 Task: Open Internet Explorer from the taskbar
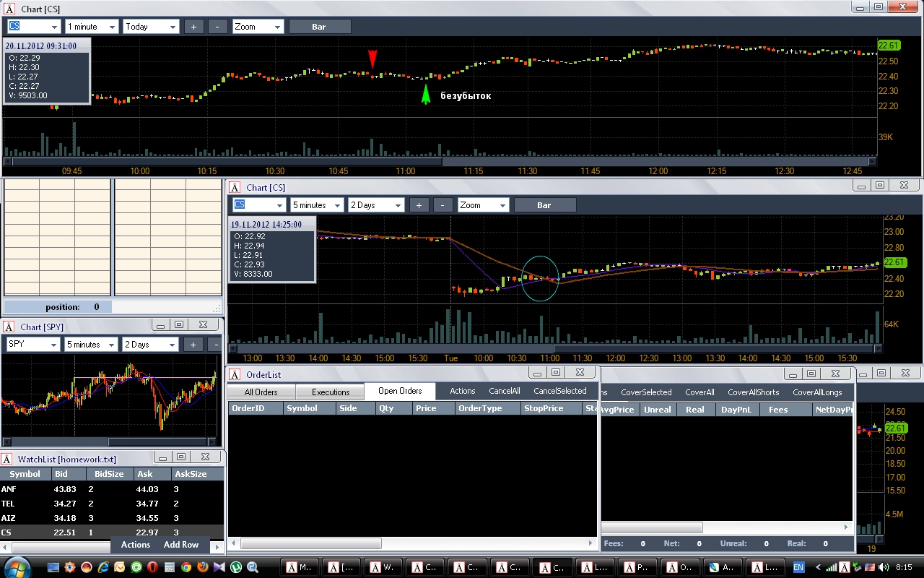[x=103, y=567]
